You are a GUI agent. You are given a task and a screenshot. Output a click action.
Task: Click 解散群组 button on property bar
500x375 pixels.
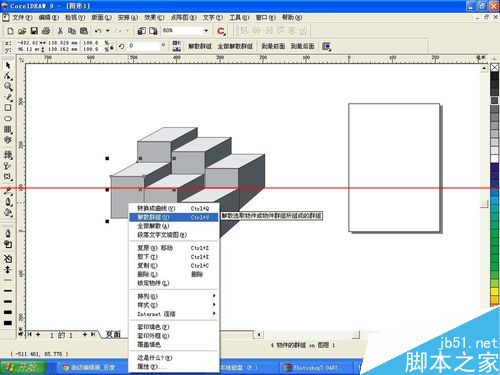point(200,46)
